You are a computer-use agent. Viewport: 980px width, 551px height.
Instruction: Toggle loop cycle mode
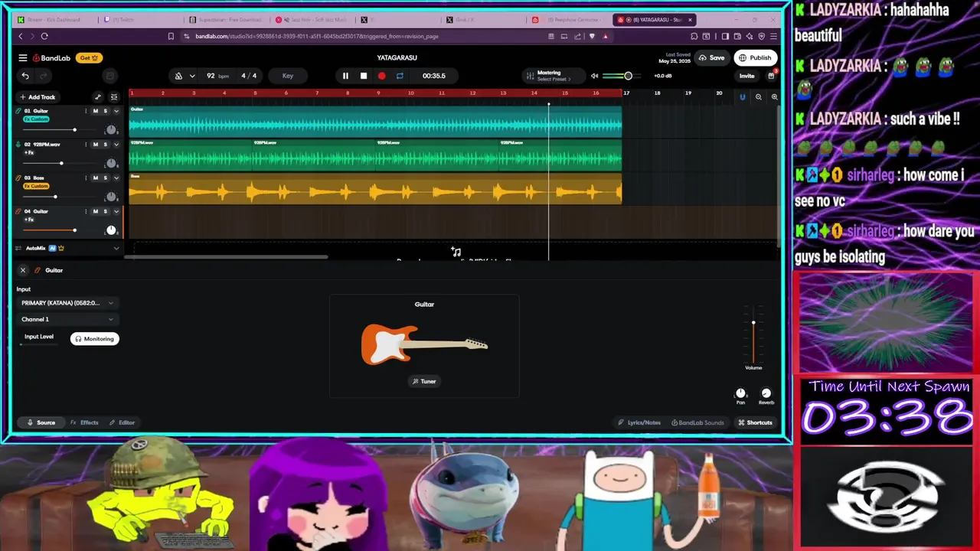tap(400, 76)
